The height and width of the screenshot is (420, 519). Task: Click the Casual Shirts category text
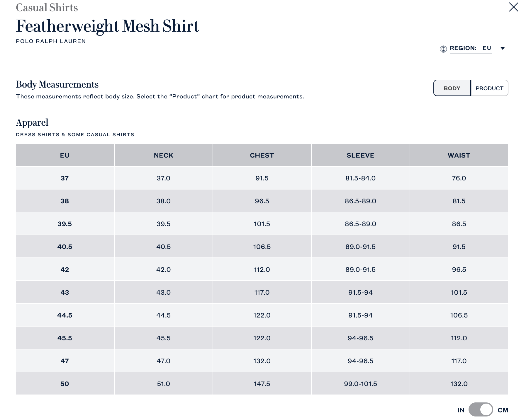[x=47, y=8]
